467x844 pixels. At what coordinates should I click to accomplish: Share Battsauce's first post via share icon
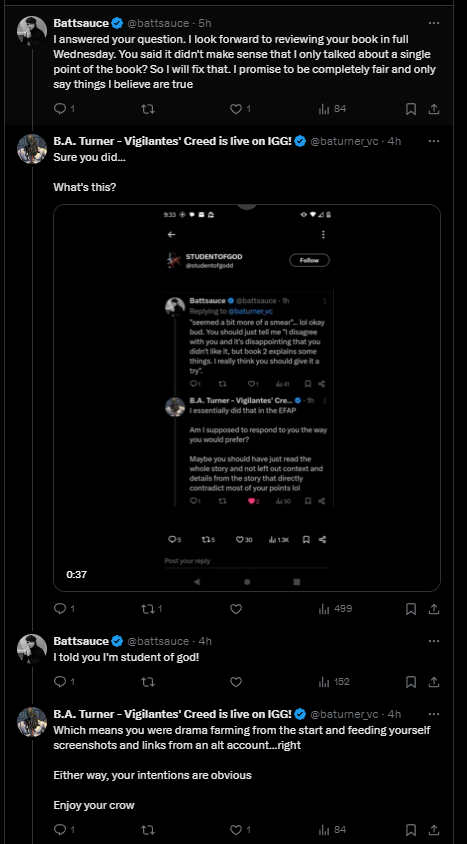434,109
